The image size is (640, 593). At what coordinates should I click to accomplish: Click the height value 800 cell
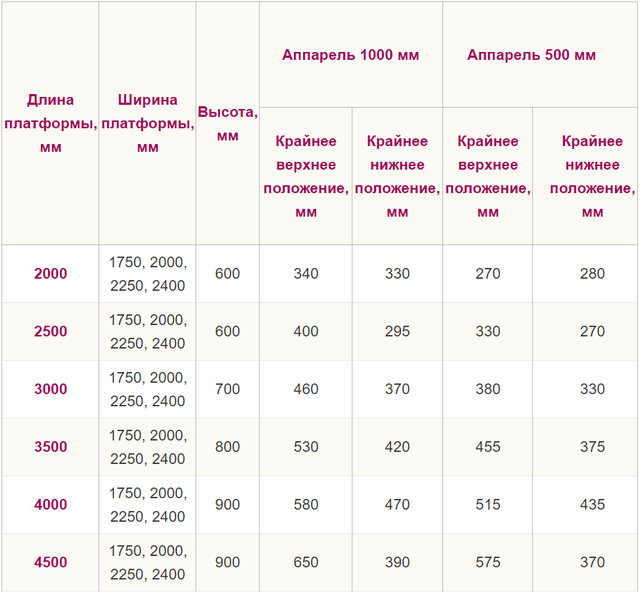[227, 447]
